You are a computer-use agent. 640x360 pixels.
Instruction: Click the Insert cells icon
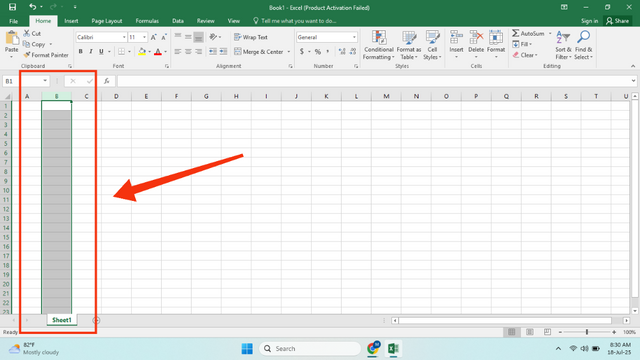click(x=456, y=38)
